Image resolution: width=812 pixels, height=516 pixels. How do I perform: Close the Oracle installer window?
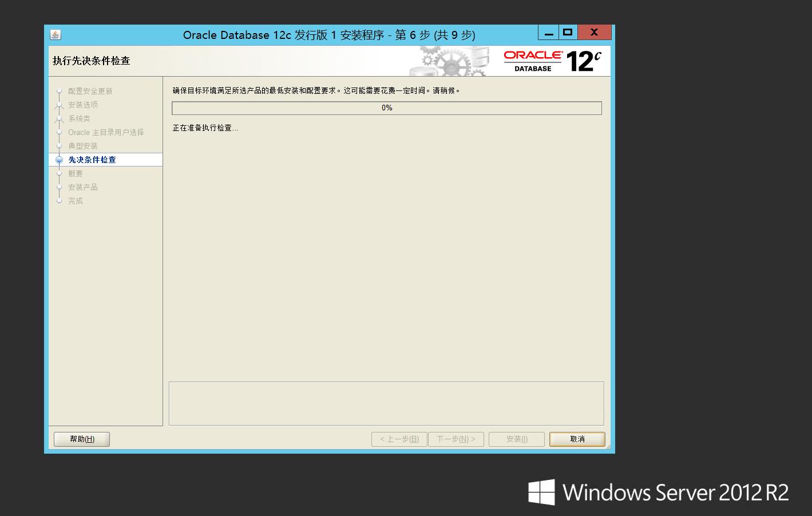(594, 33)
